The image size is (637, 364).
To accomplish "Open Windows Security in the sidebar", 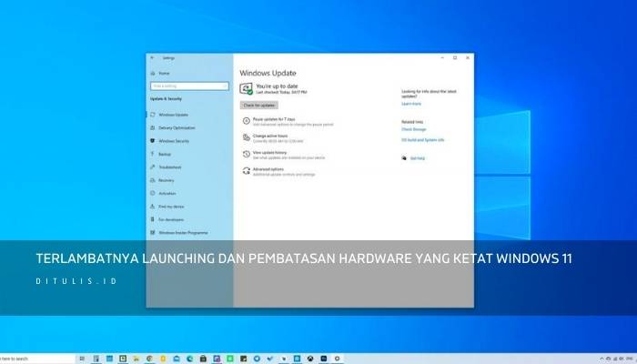I will [x=170, y=141].
